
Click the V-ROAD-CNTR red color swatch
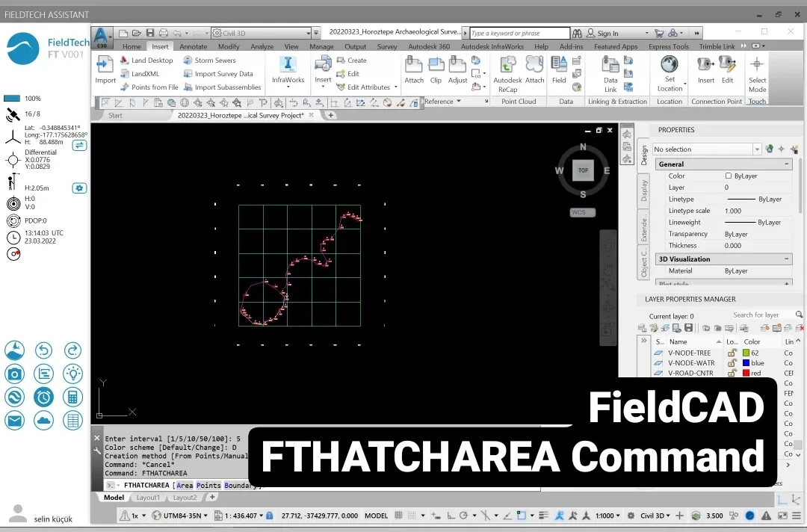(746, 373)
